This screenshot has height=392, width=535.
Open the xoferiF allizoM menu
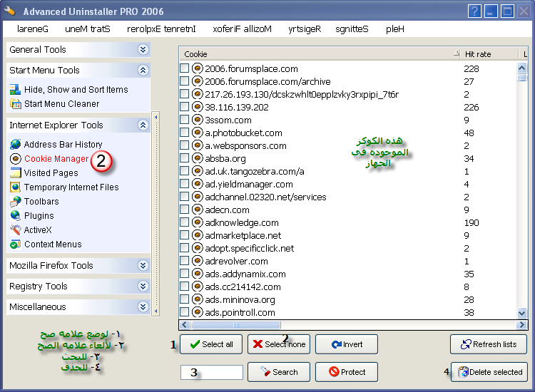pyautogui.click(x=243, y=29)
